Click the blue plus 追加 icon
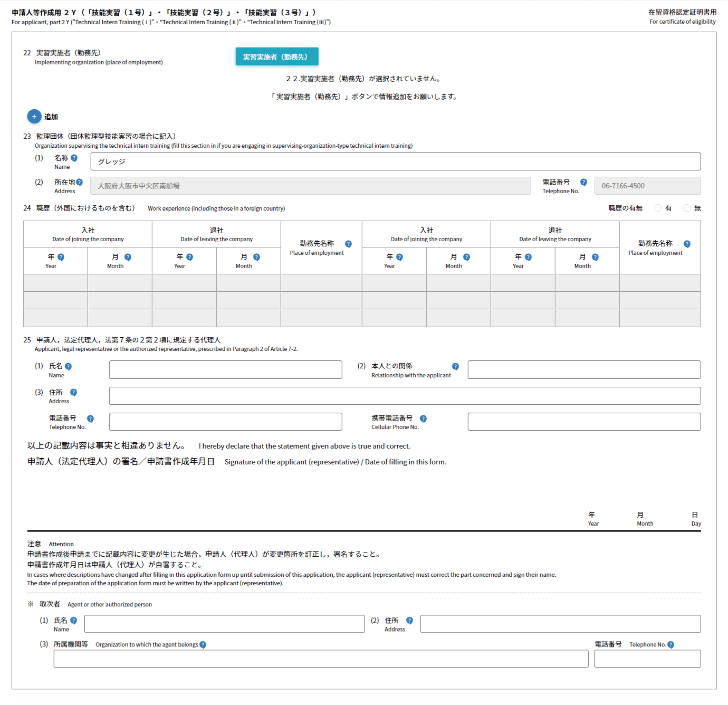This screenshot has width=728, height=705. coord(34,117)
